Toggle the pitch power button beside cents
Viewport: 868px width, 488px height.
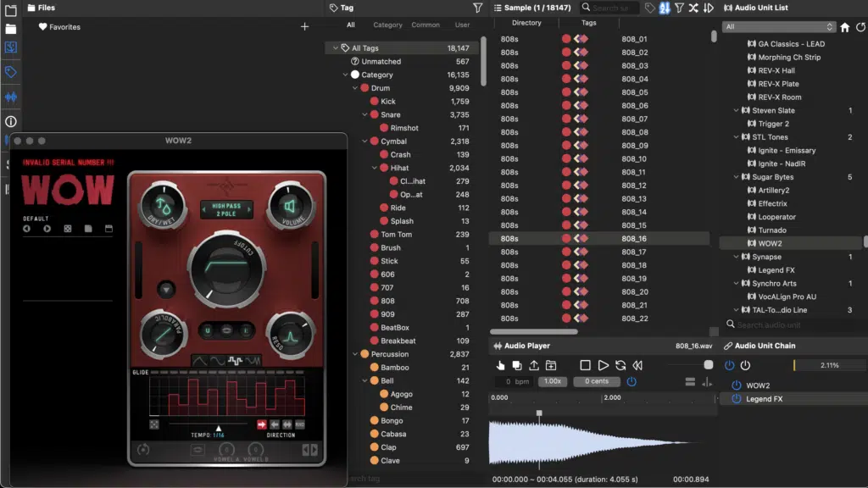[632, 381]
